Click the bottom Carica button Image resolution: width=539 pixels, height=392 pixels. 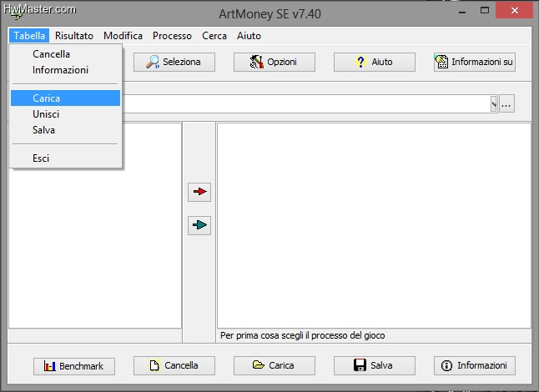(x=275, y=365)
